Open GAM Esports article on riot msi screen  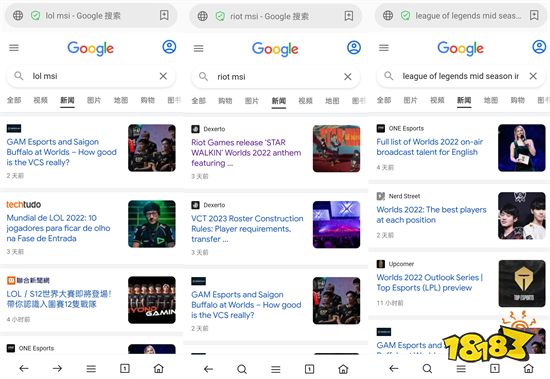point(246,305)
